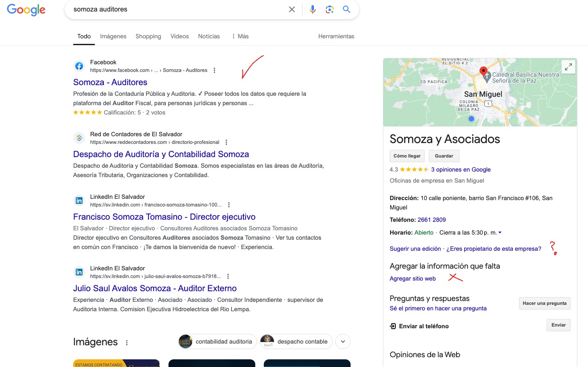Image resolution: width=588 pixels, height=367 pixels.
Task: Expand more image filter chips with the chevron
Action: tap(343, 341)
